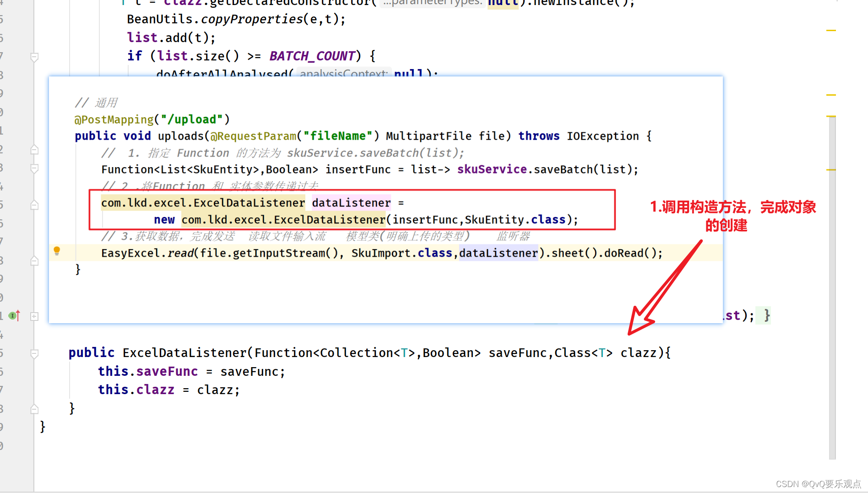Click the insertFunc variable declaration
Screen dimensions: 868x493
click(358, 169)
